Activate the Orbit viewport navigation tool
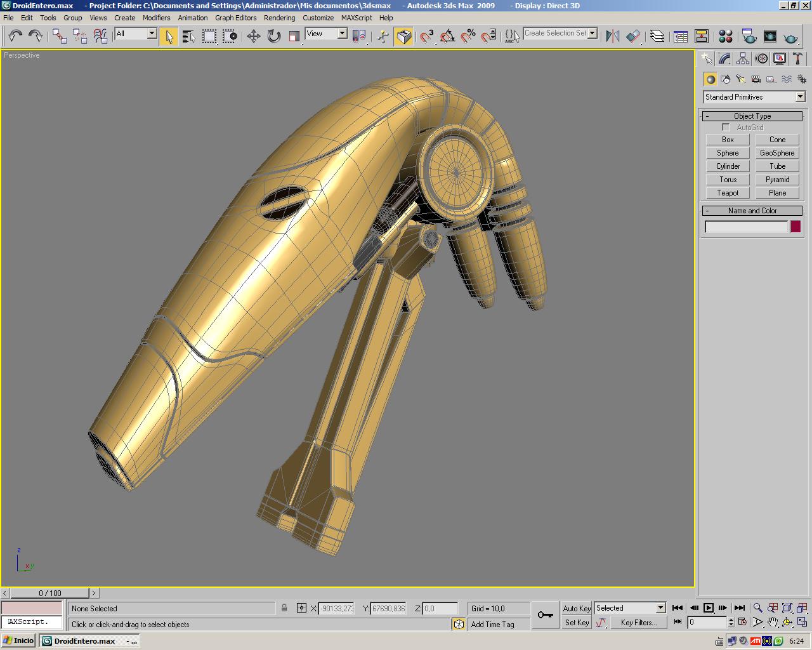This screenshot has width=812, height=650. pyautogui.click(x=787, y=623)
